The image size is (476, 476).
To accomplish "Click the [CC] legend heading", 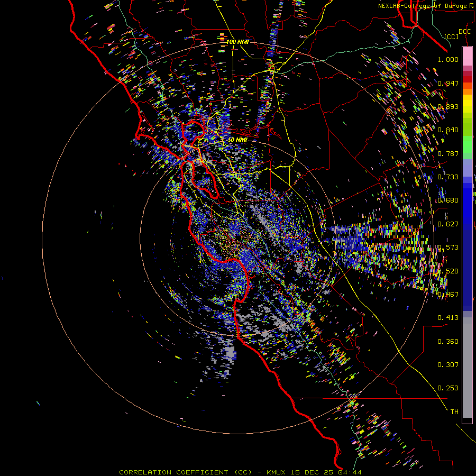I will click(x=452, y=36).
